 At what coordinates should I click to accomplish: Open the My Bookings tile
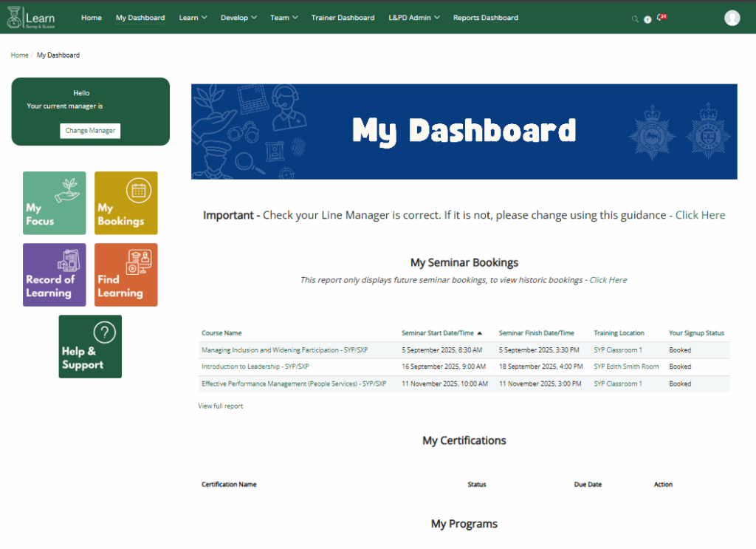tap(126, 203)
